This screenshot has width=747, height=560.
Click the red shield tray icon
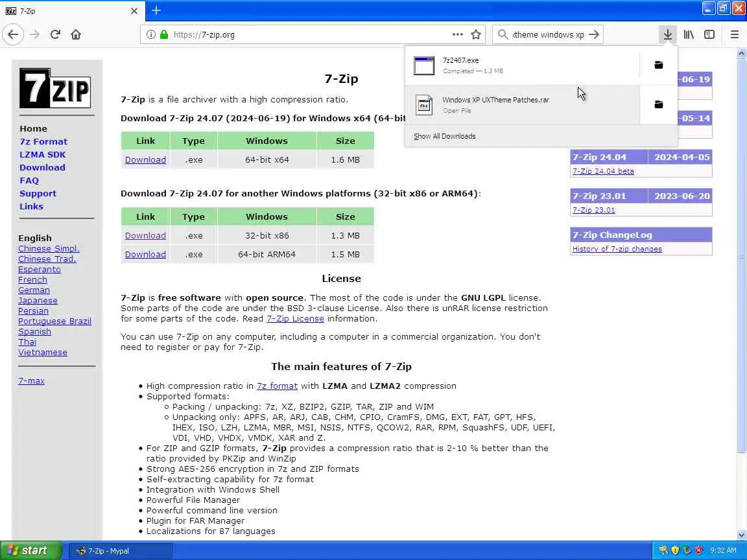(x=698, y=550)
